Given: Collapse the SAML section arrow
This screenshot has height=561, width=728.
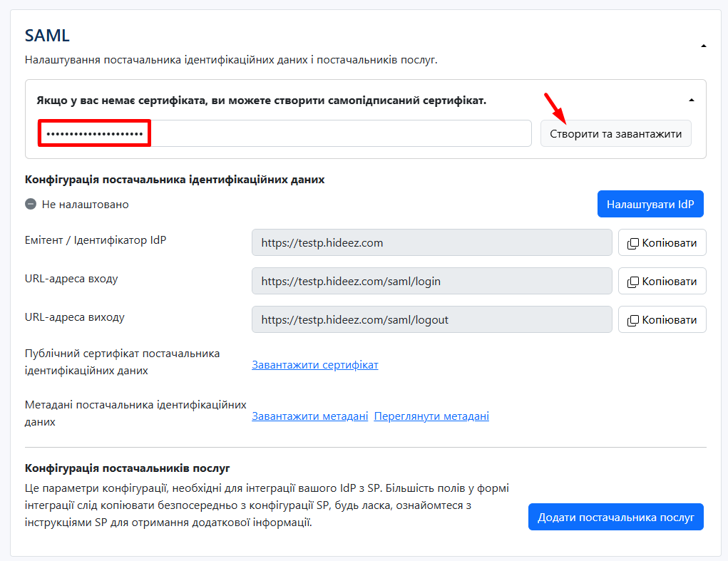Looking at the screenshot, I should point(704,46).
